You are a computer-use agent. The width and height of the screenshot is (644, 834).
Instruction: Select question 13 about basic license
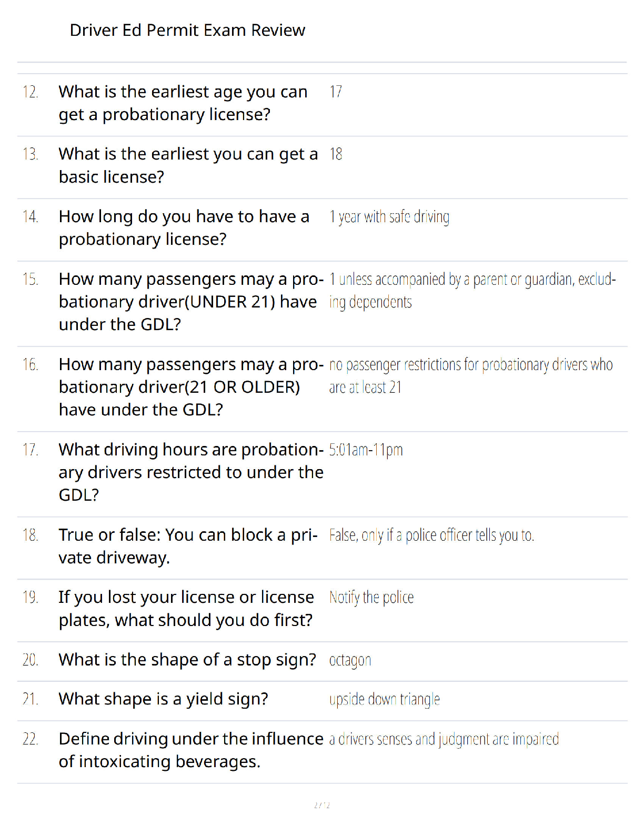click(x=188, y=165)
